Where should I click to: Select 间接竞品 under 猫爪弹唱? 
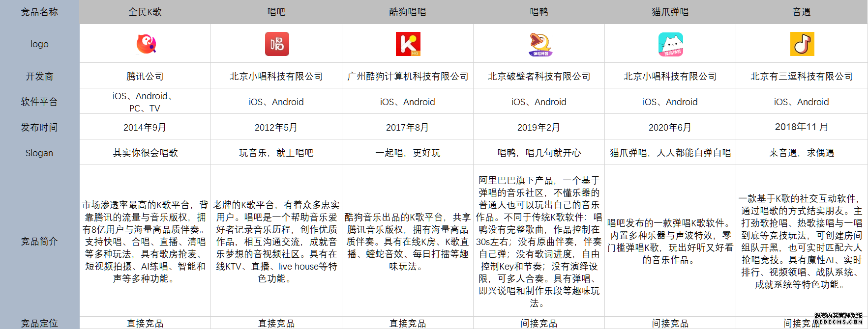(x=670, y=323)
